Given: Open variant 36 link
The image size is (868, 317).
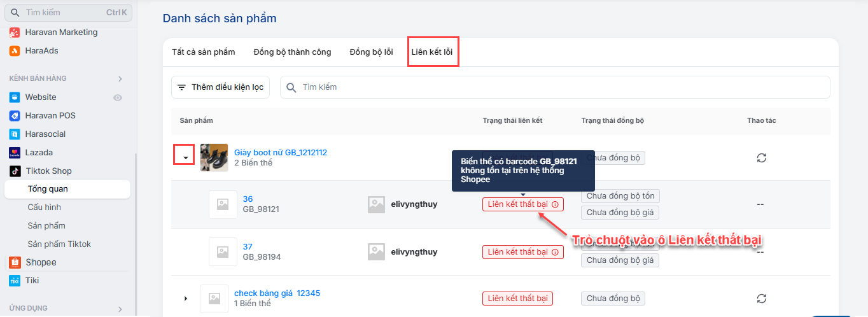Looking at the screenshot, I should [x=248, y=199].
